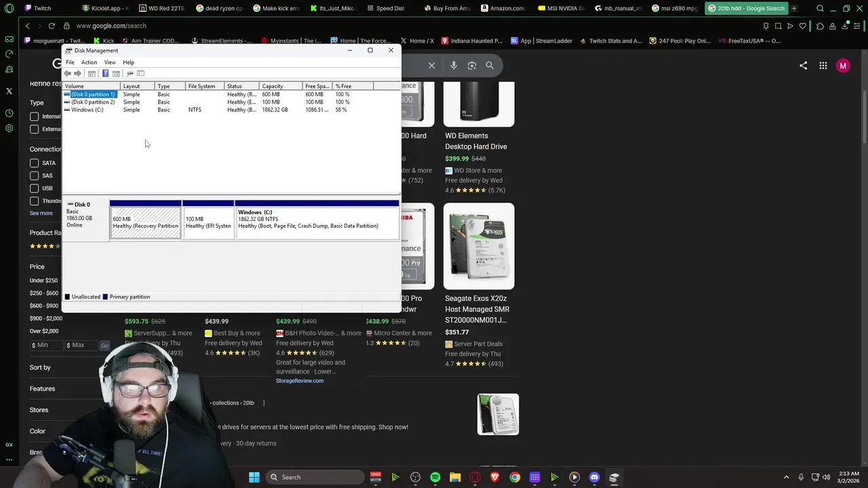Expand Color filter section

[x=37, y=431]
